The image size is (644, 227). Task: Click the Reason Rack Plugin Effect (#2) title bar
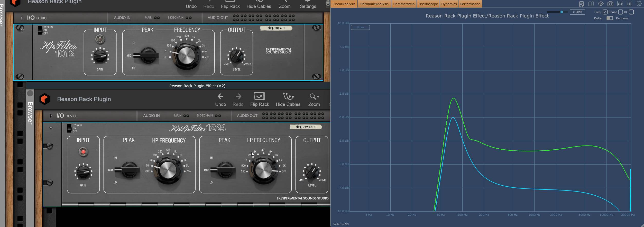click(x=197, y=86)
